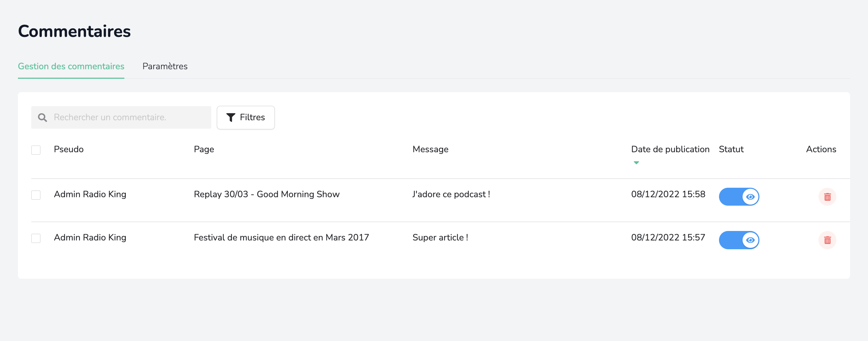Delete the "J'adore ce podcast !" comment
Screen dimensions: 868x341
point(827,197)
